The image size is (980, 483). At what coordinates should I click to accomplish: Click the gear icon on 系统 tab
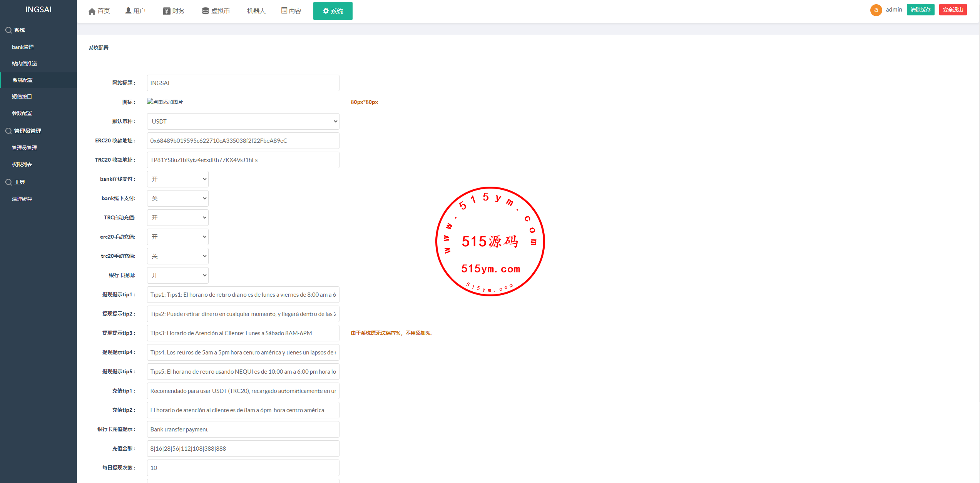coord(326,11)
